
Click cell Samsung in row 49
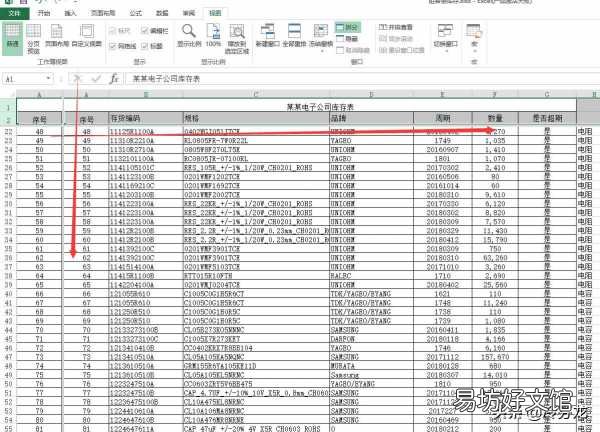pos(372,375)
